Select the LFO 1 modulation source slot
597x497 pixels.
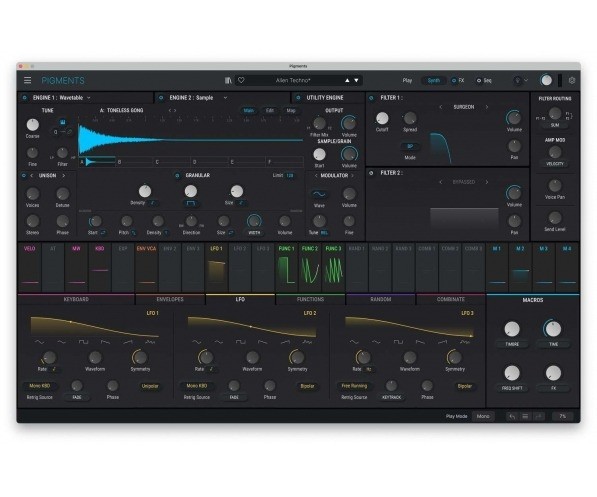tap(216, 267)
